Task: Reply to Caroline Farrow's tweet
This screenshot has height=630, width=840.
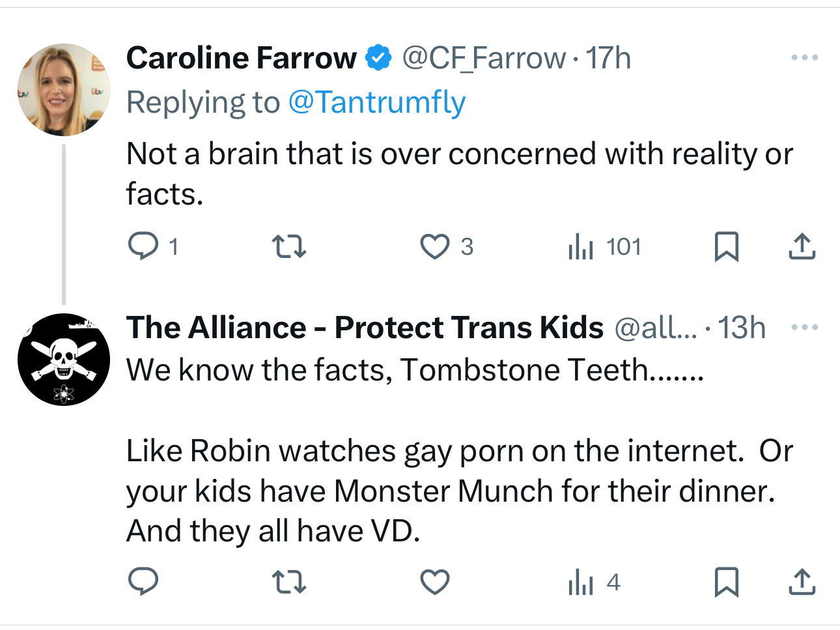Action: click(143, 247)
